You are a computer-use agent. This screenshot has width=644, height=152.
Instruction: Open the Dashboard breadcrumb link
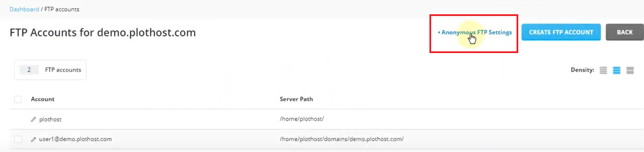point(24,9)
